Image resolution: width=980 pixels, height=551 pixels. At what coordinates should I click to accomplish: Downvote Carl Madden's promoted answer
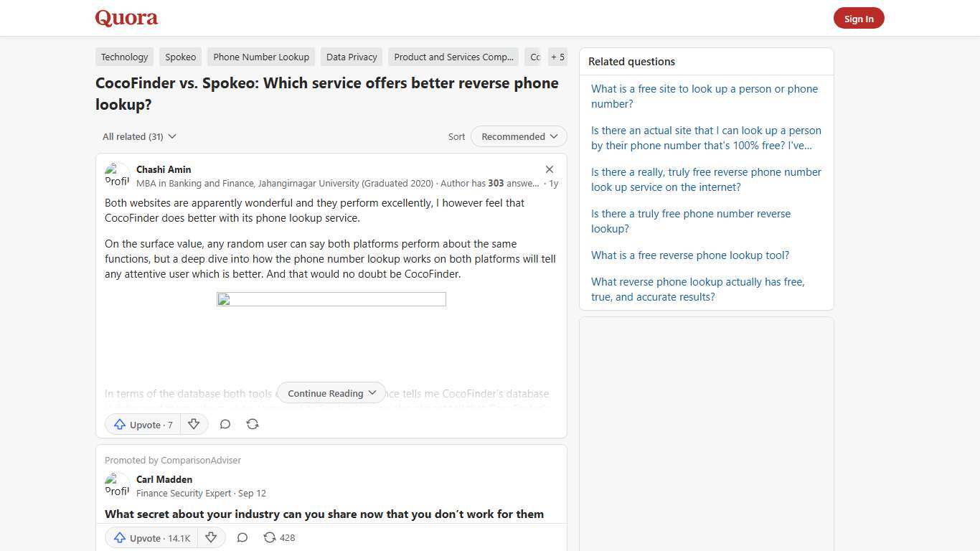tap(211, 537)
